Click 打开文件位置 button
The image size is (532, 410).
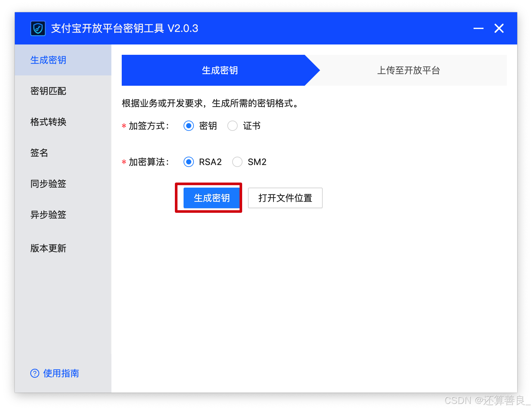click(285, 198)
